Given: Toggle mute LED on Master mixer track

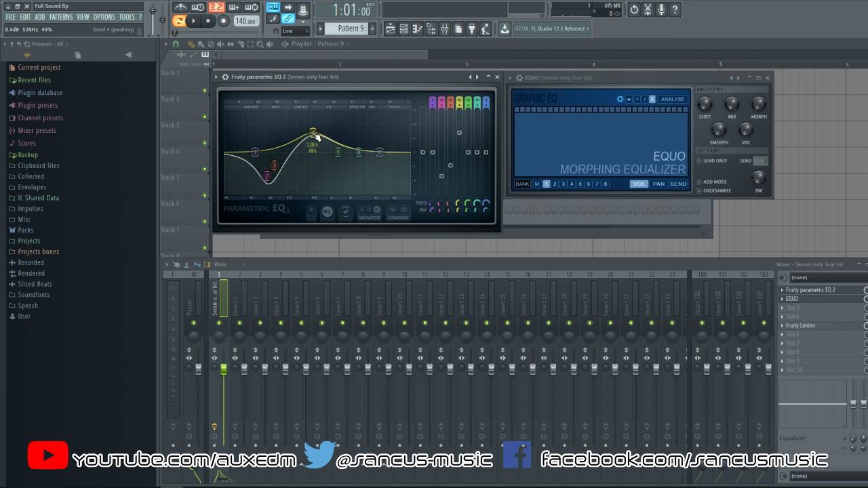Looking at the screenshot, I should click(193, 323).
